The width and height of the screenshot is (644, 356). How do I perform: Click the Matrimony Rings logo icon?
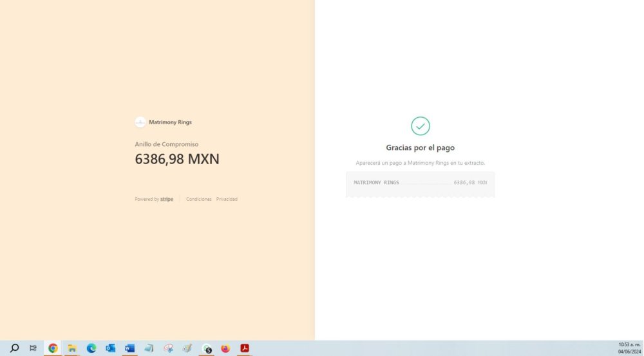(x=140, y=122)
